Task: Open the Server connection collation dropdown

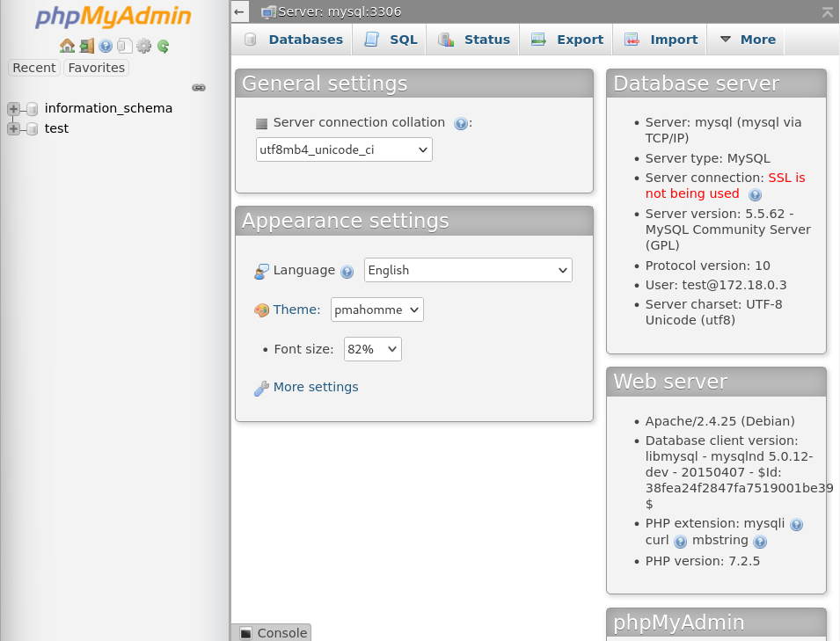Action: [344, 150]
